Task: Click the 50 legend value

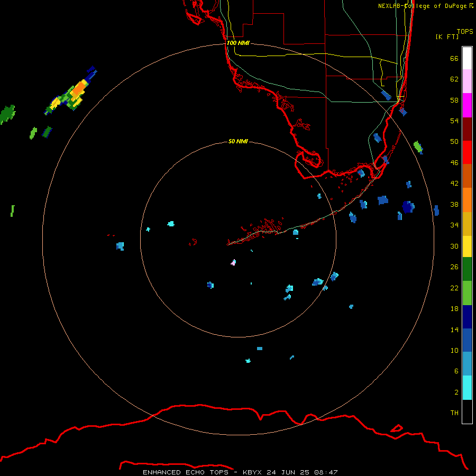Action: pos(454,141)
